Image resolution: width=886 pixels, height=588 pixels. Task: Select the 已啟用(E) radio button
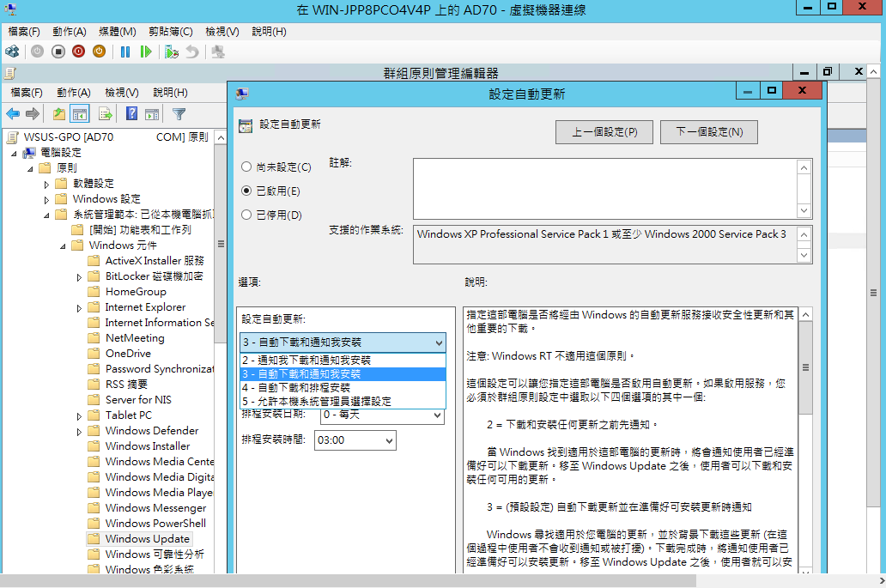(246, 191)
